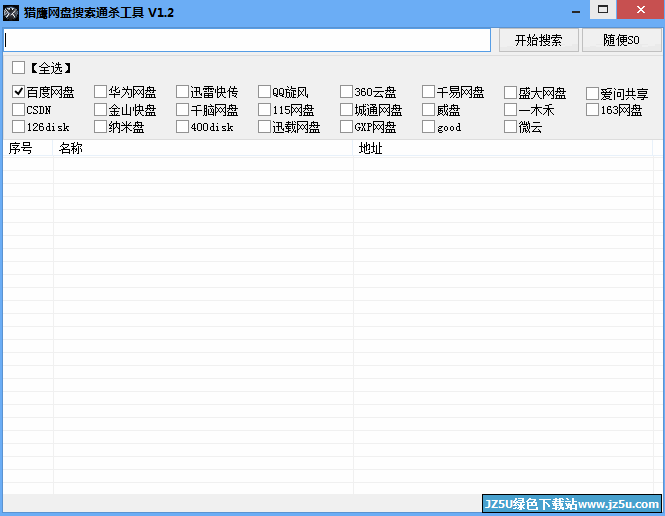
Task: Click the app icon in title bar
Action: (11, 13)
